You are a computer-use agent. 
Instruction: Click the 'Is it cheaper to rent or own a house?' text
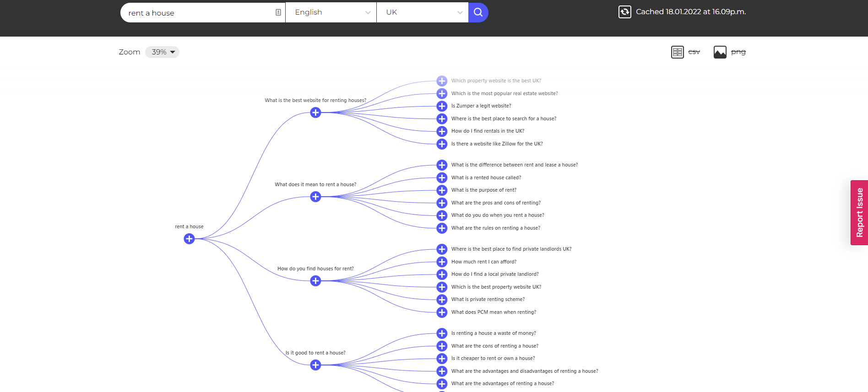pos(493,359)
